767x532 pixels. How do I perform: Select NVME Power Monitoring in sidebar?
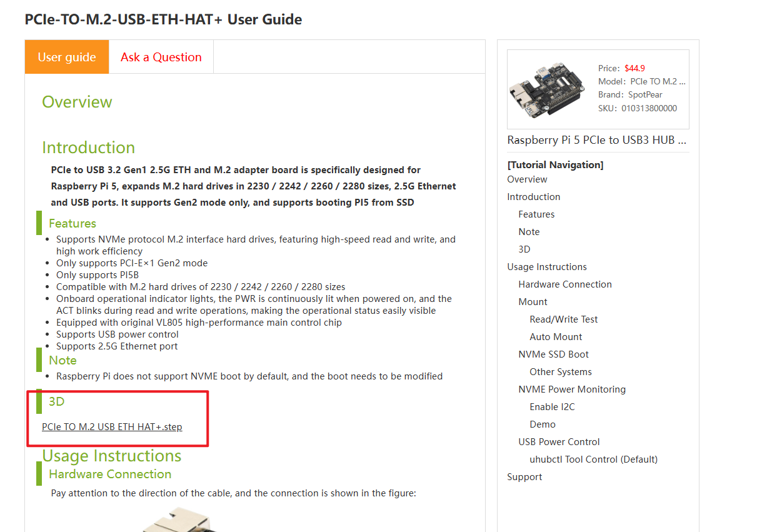tap(571, 389)
